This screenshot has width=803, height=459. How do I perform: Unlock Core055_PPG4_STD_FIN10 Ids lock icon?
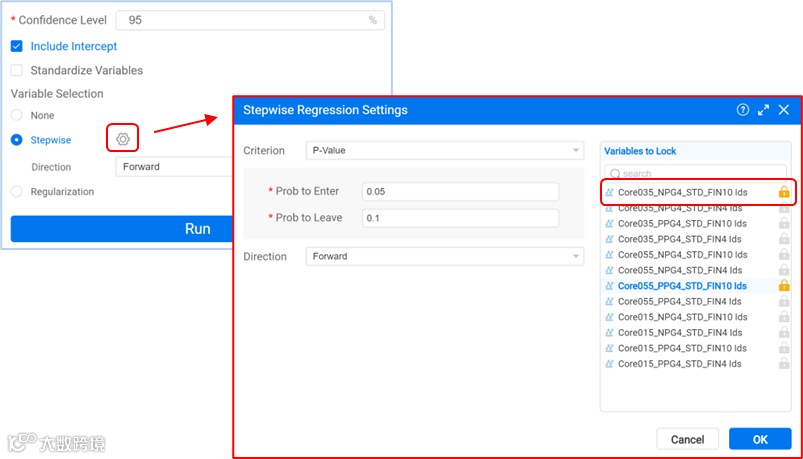click(784, 286)
